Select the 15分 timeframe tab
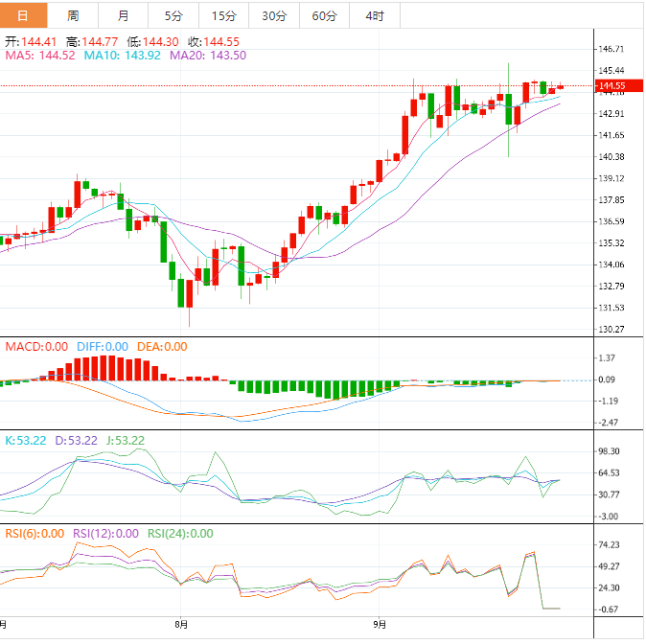646x644 pixels. click(x=223, y=15)
